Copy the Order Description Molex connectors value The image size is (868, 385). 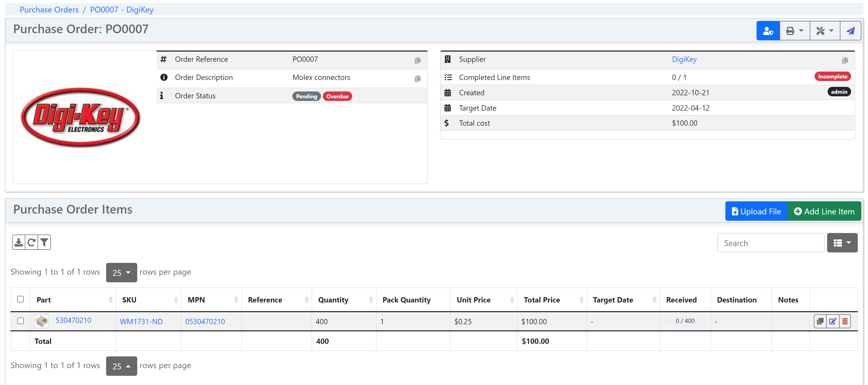click(x=417, y=78)
